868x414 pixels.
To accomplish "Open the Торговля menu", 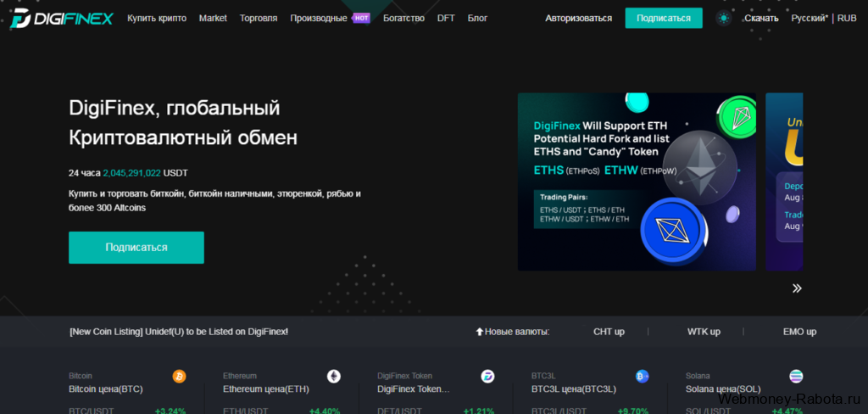I will [x=259, y=19].
